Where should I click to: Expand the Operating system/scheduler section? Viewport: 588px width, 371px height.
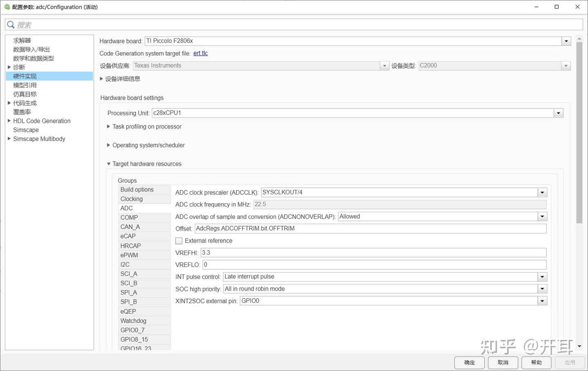point(108,145)
